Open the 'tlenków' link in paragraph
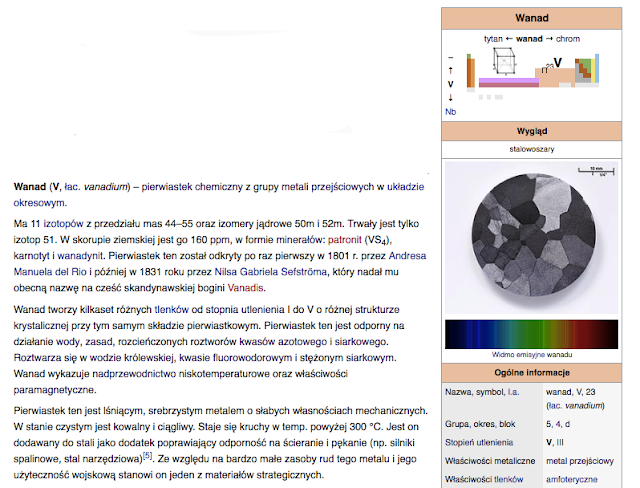640x488 pixels. [171, 310]
